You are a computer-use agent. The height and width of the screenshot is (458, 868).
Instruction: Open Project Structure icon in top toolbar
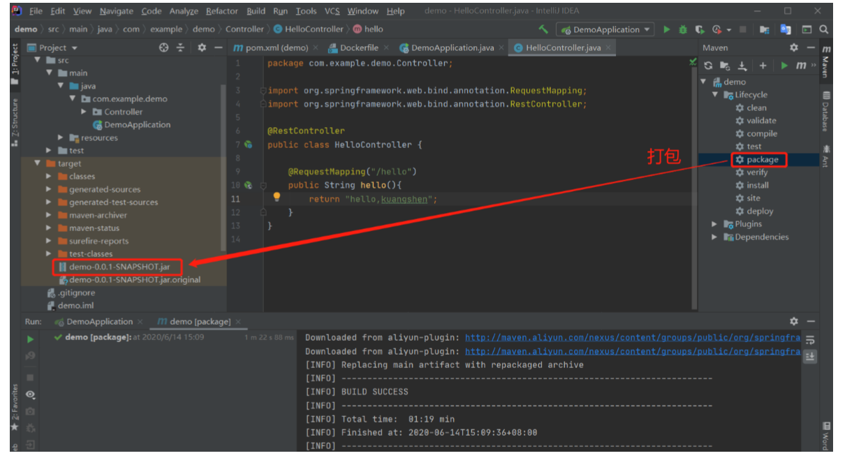765,29
